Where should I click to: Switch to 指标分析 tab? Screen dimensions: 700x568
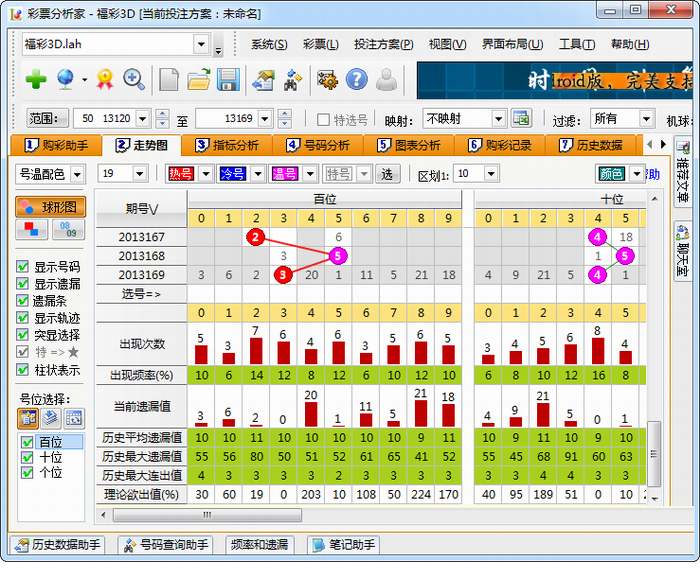228,145
